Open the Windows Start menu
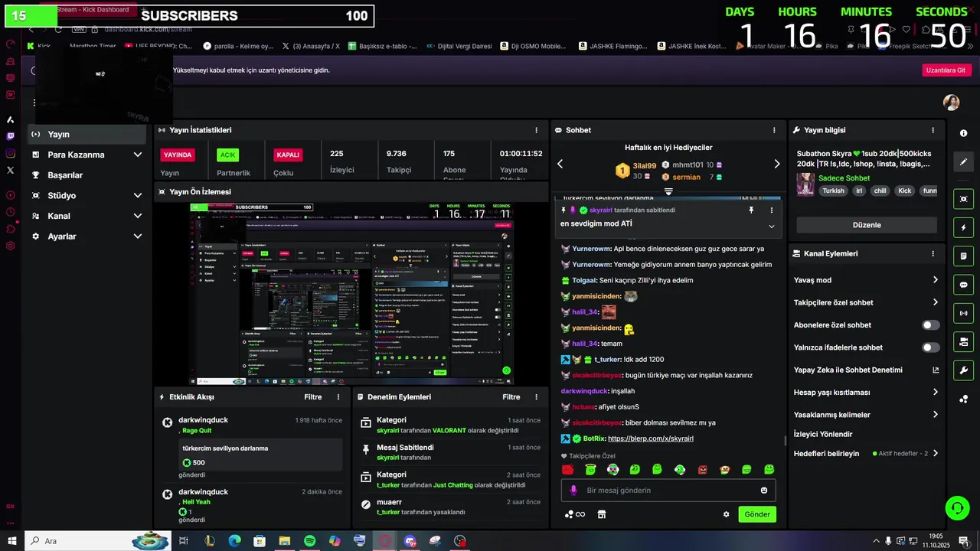The image size is (980, 551). 12,541
